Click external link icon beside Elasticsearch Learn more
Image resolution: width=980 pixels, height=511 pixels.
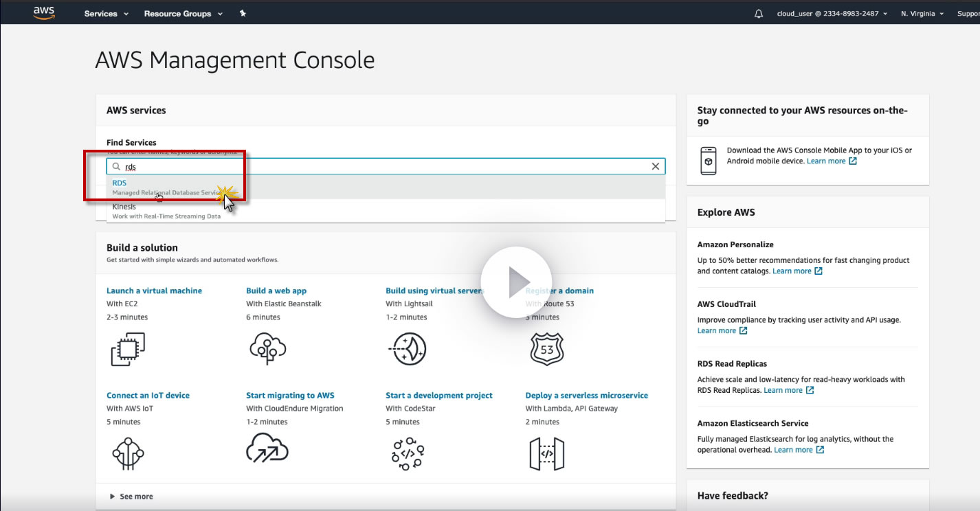click(820, 450)
